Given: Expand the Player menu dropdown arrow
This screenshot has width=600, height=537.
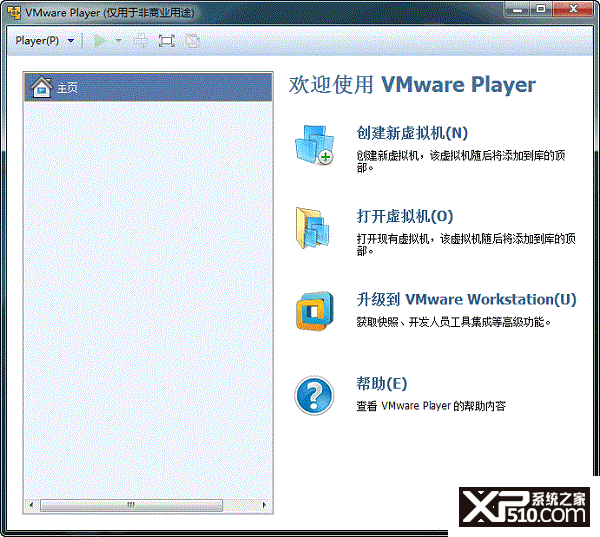Looking at the screenshot, I should coord(71,41).
